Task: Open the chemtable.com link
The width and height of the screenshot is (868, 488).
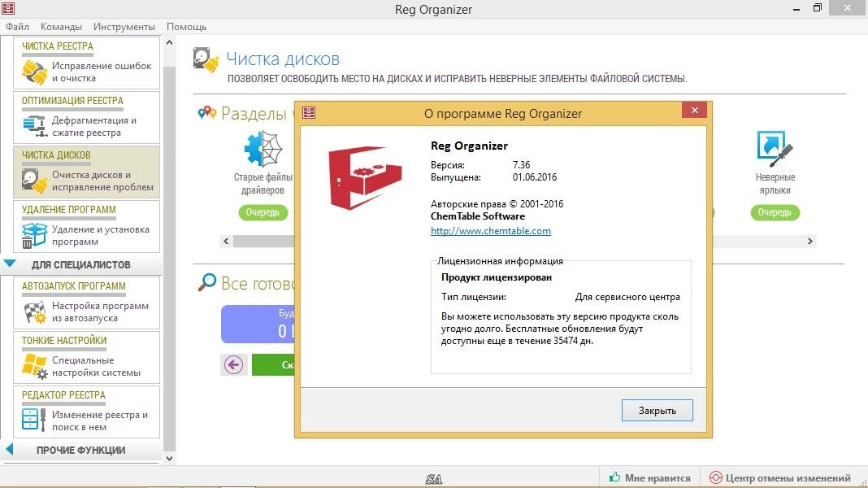Action: pyautogui.click(x=490, y=231)
